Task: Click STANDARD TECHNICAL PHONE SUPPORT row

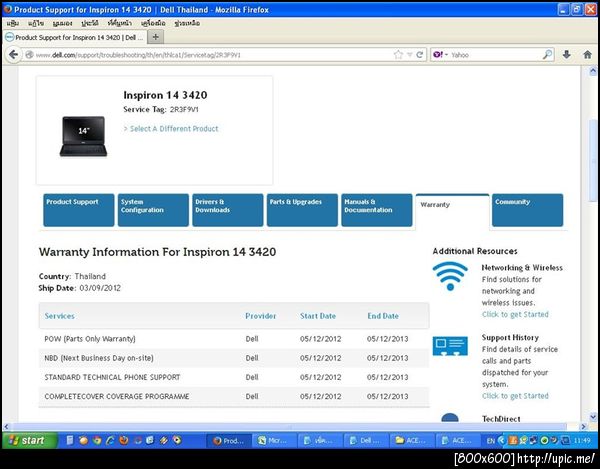Action: [x=234, y=377]
